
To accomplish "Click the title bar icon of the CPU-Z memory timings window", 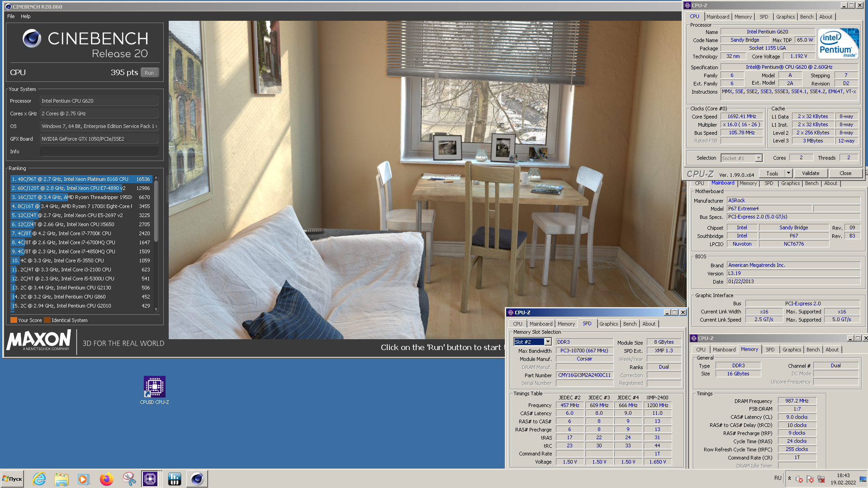I will (x=694, y=338).
